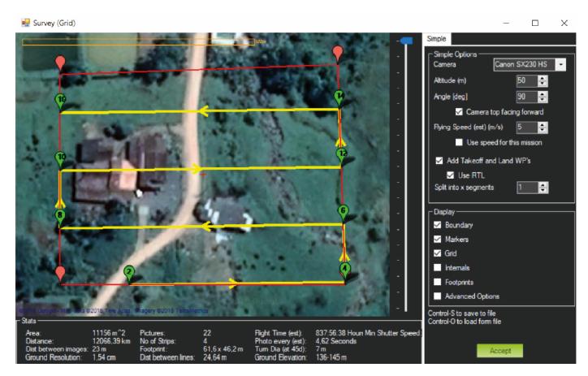Switch to the Simple tab
This screenshot has height=376, width=588.
438,39
